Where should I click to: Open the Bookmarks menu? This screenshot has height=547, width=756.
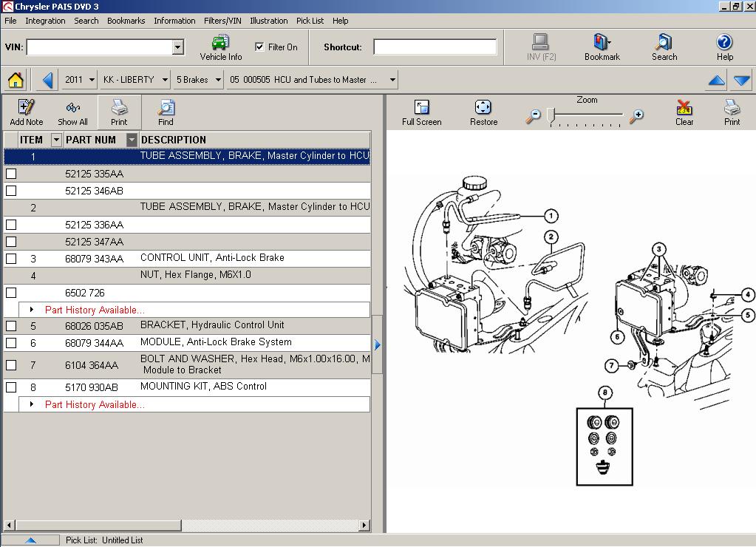pyautogui.click(x=126, y=21)
